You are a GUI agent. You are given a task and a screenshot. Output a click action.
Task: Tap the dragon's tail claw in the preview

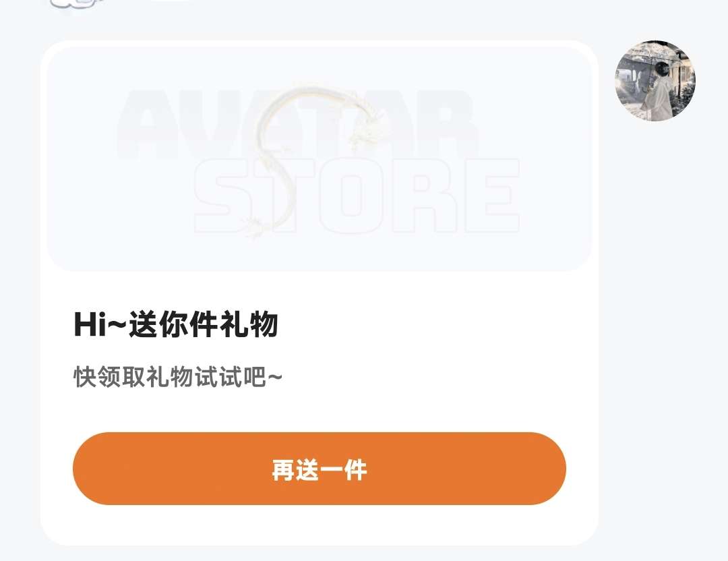coord(254,227)
